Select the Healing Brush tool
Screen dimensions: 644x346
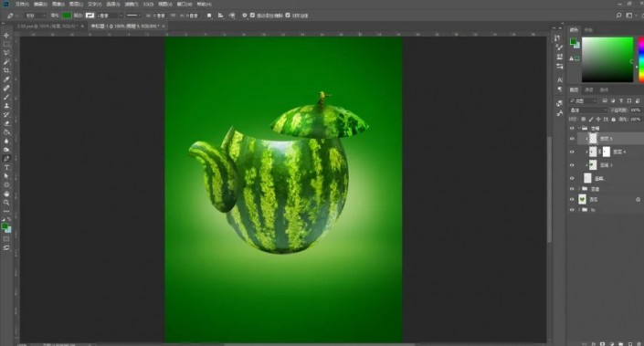[6, 89]
